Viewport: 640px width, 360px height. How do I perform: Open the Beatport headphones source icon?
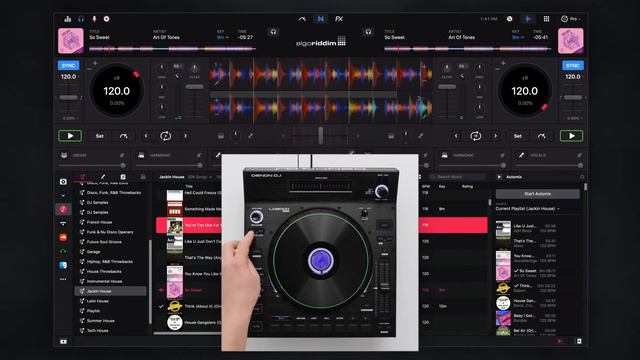[63, 251]
